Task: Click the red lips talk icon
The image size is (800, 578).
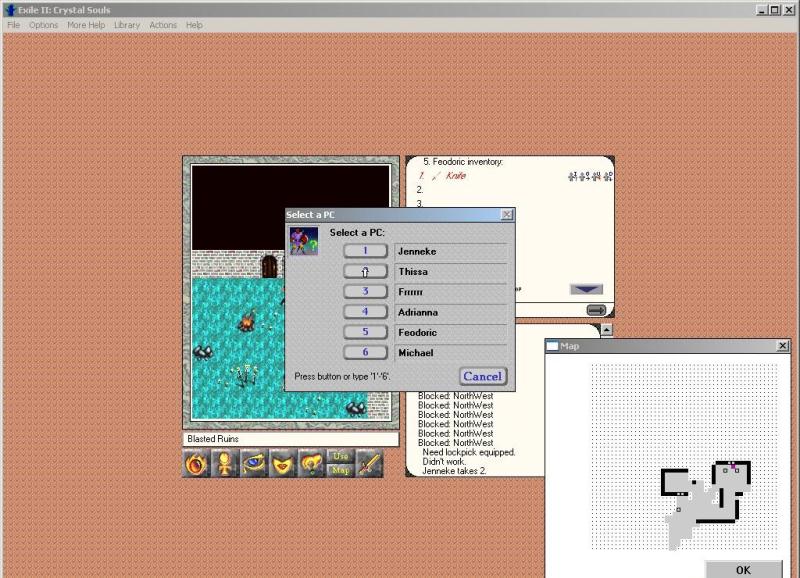Action: click(x=283, y=464)
